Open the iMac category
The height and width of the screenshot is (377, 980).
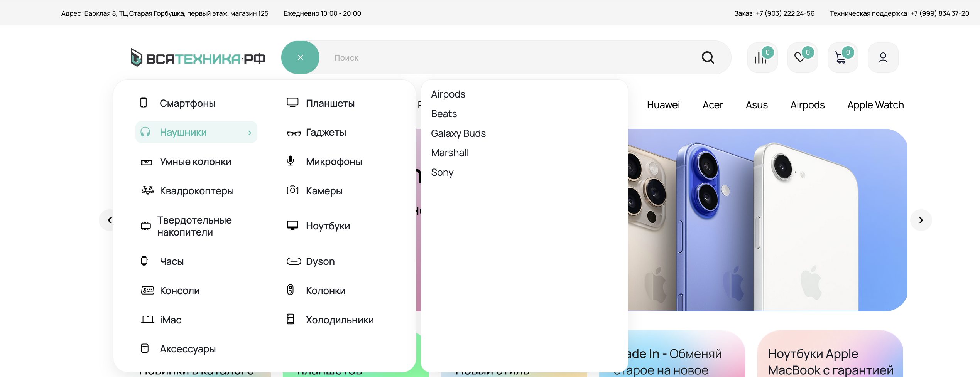click(171, 320)
